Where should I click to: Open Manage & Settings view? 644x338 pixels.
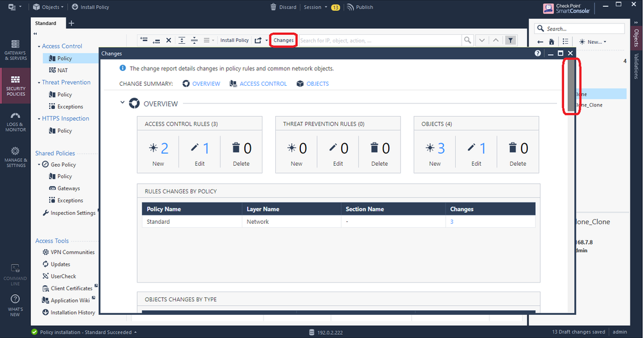[15, 157]
